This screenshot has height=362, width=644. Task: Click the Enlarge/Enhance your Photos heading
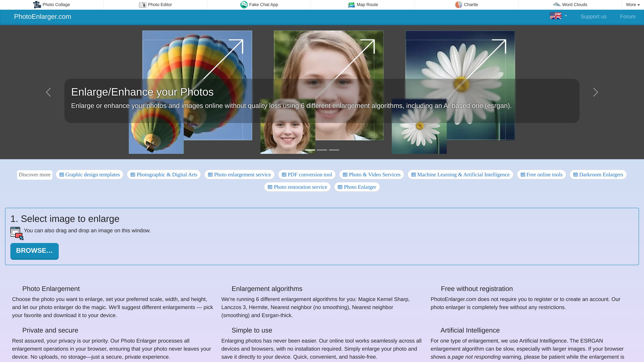(142, 92)
